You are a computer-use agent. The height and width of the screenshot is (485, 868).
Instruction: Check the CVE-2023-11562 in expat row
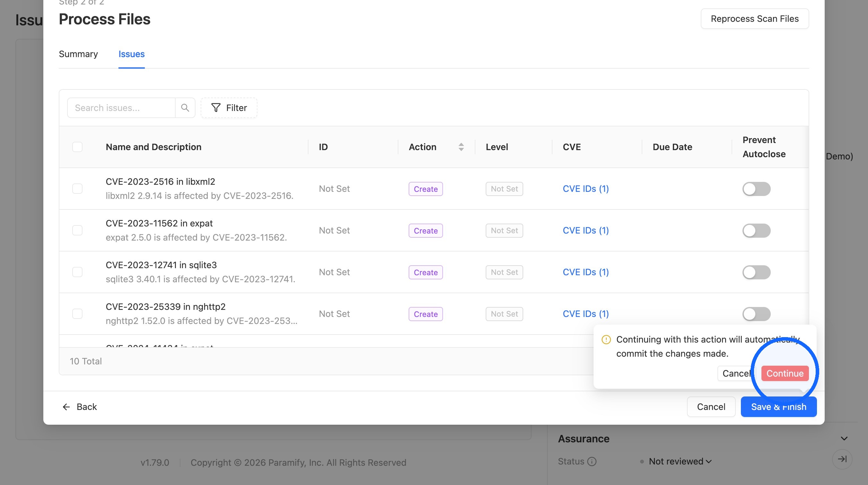[77, 230]
